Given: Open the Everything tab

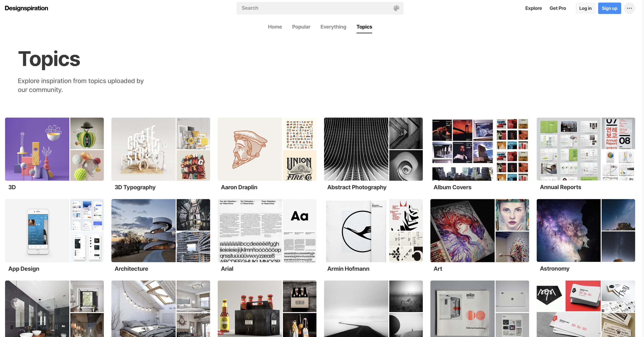Looking at the screenshot, I should [333, 27].
